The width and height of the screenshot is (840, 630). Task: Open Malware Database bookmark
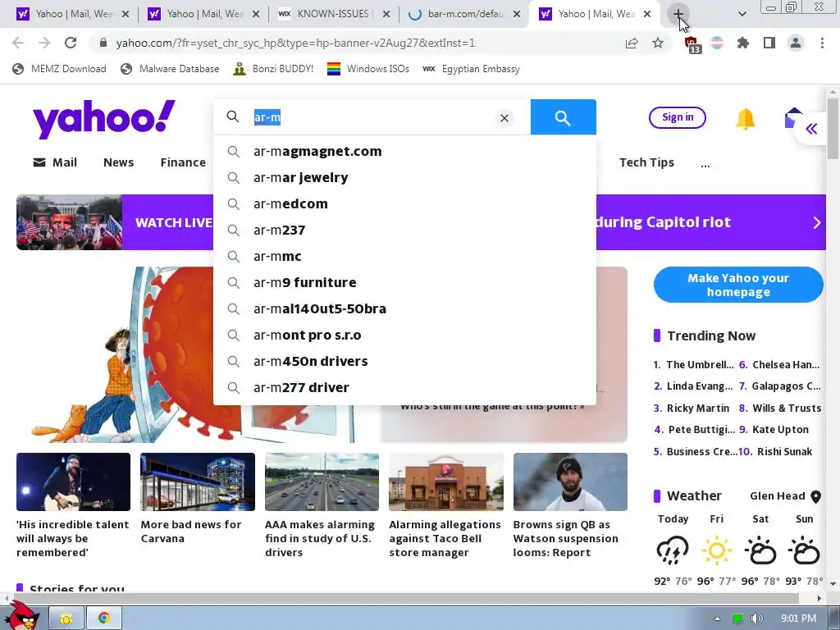(x=171, y=69)
